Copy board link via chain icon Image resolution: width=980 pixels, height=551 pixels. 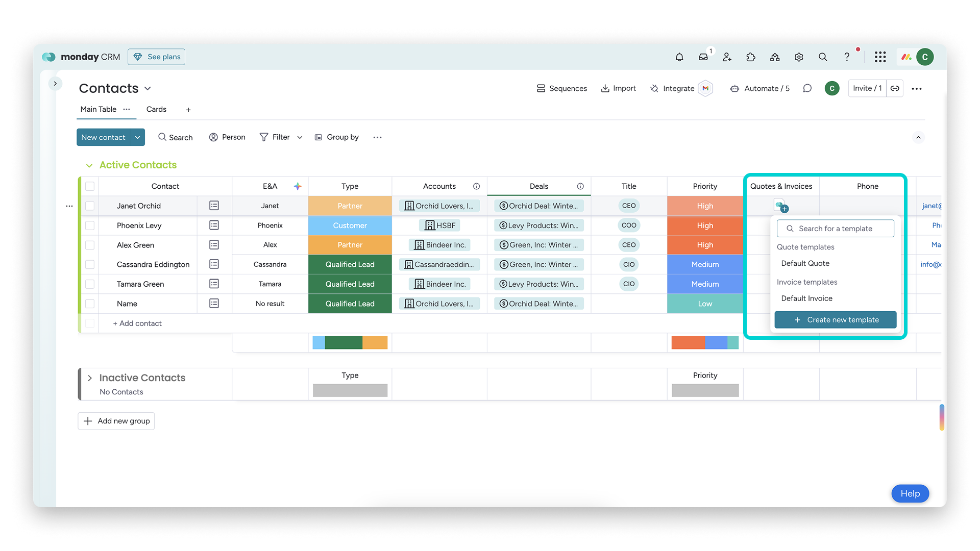point(895,88)
